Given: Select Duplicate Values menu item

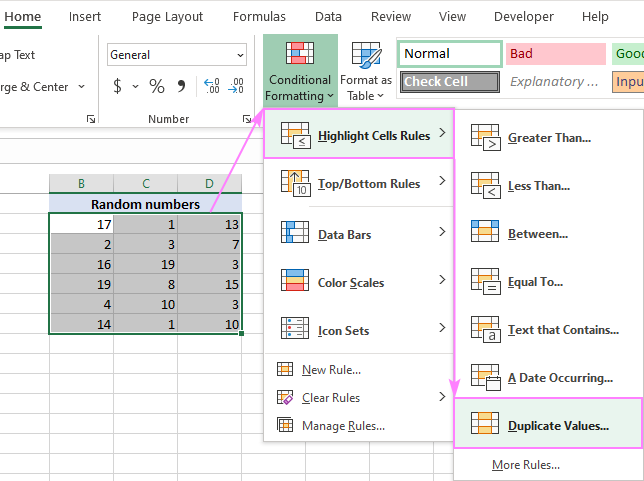Looking at the screenshot, I should pos(557,425).
